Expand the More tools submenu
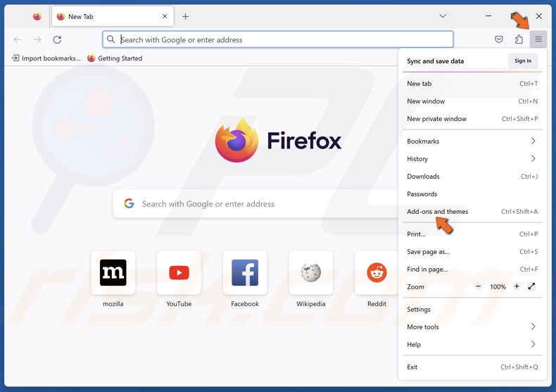The width and height of the screenshot is (556, 392). pyautogui.click(x=472, y=327)
